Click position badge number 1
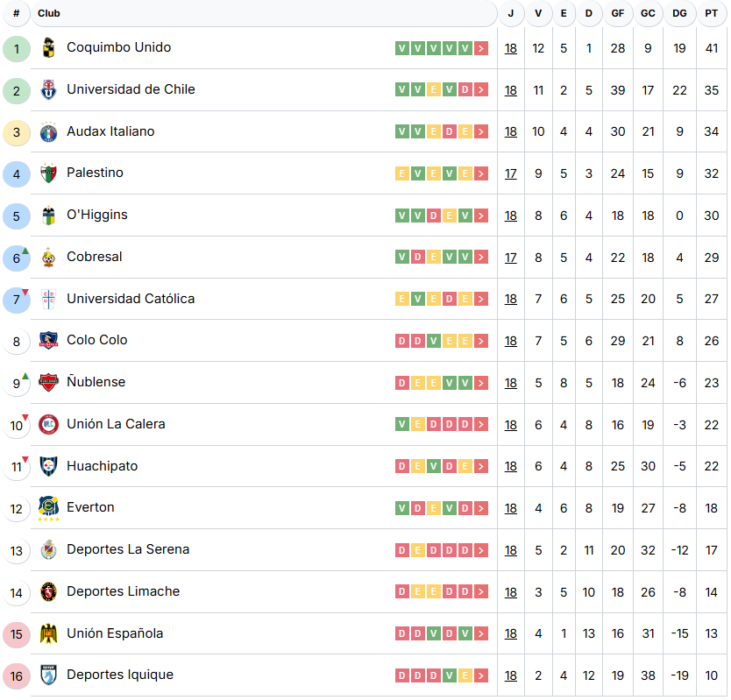731x700 pixels. 17,49
